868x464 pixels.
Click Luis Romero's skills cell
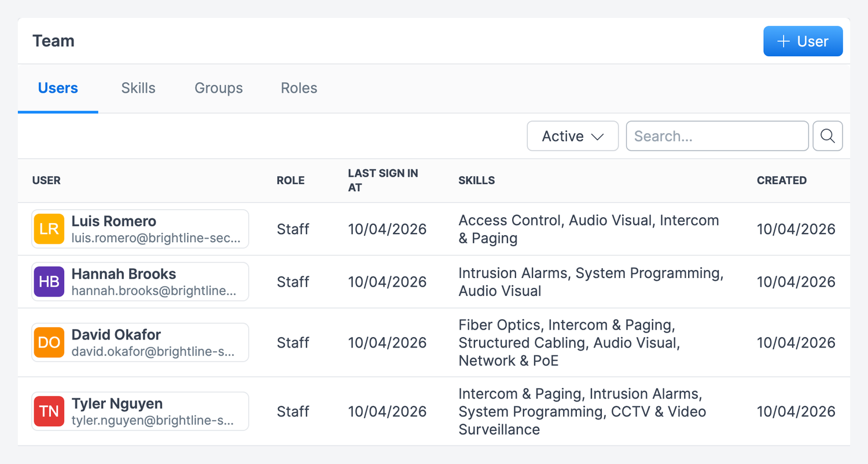coord(589,229)
